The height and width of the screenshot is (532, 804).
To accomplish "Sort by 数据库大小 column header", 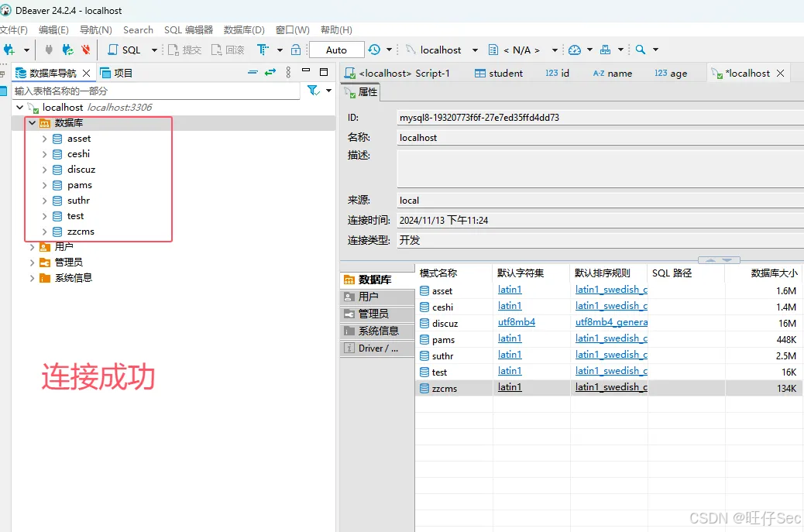I will [x=764, y=273].
